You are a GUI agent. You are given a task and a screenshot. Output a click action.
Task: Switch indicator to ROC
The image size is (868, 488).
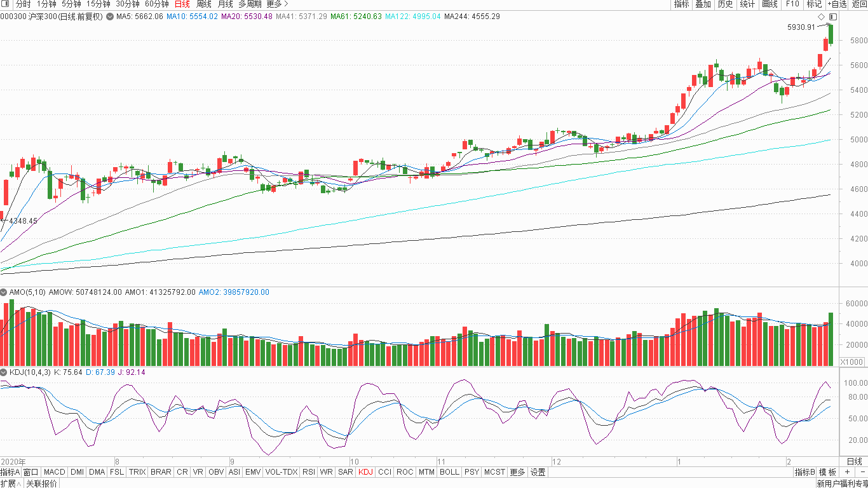[x=405, y=472]
